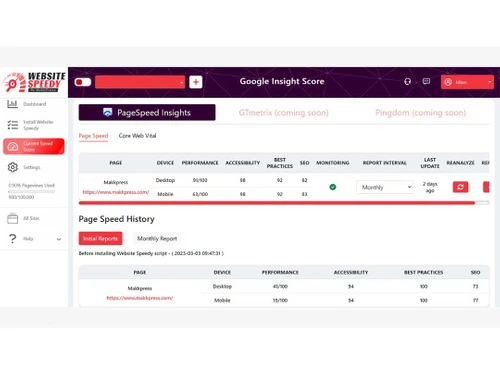The height and width of the screenshot is (375, 500).
Task: Click the reanalyze refresh icon for Makkpress
Action: point(460,187)
